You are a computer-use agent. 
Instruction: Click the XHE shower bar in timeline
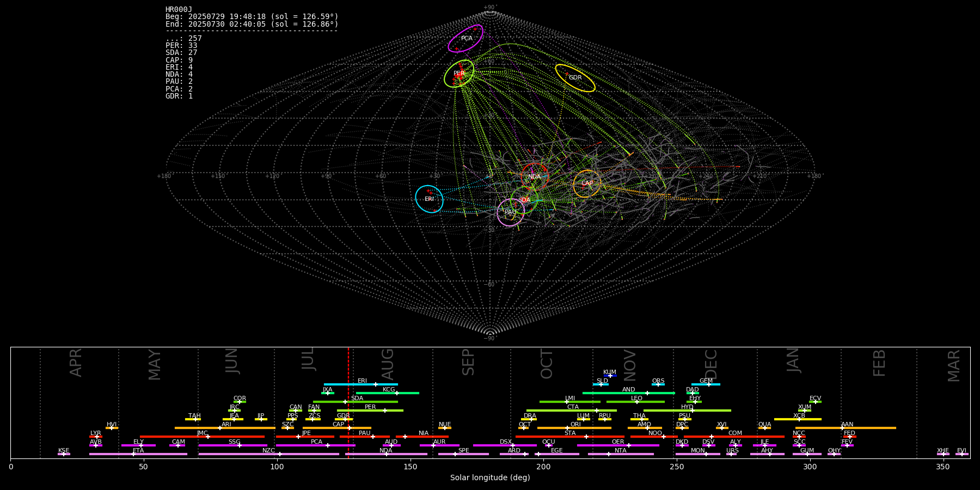tap(943, 454)
